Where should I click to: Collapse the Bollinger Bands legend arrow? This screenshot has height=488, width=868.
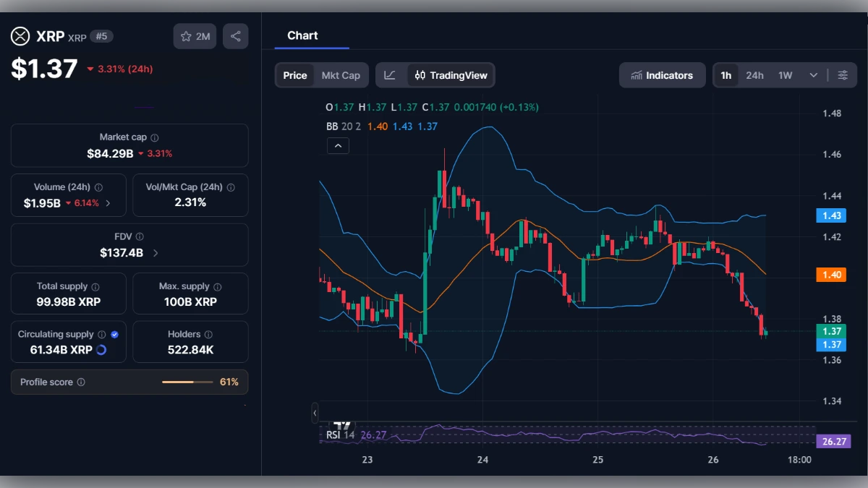(x=338, y=145)
